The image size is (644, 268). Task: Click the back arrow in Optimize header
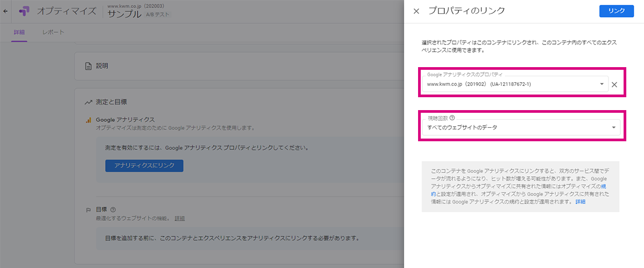point(5,11)
